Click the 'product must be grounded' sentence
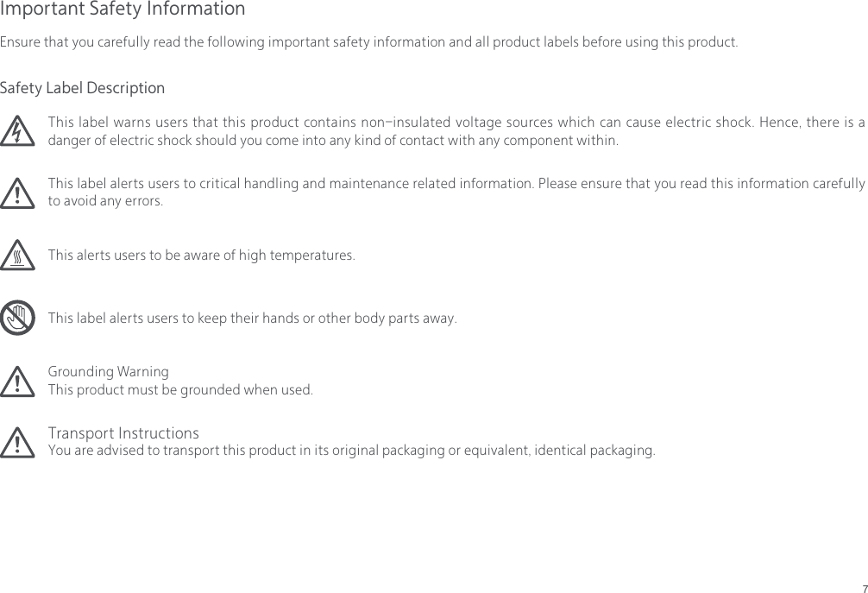The image size is (868, 593). point(180,390)
